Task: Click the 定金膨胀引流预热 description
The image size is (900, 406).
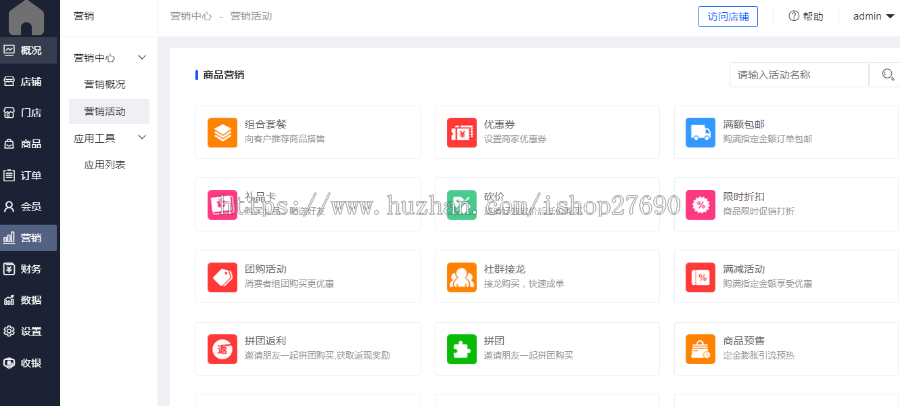Action: tap(759, 355)
